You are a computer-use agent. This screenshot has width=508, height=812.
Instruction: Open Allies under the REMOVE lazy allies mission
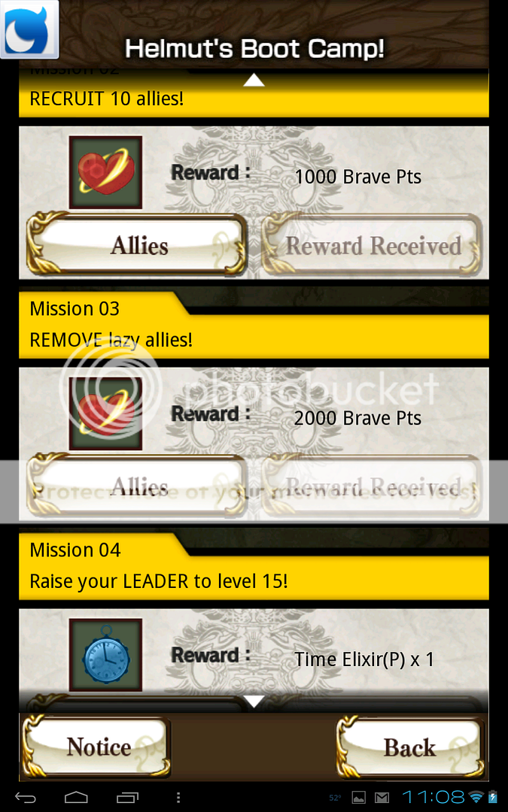137,486
